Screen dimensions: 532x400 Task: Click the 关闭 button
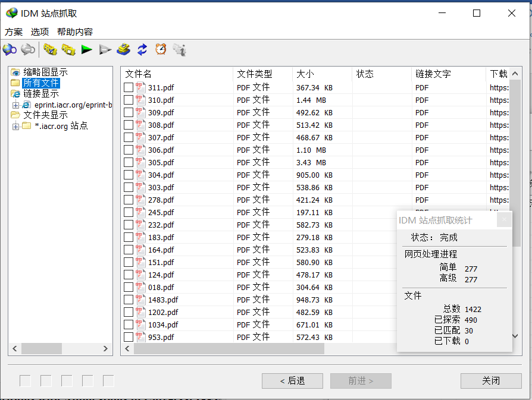click(491, 381)
